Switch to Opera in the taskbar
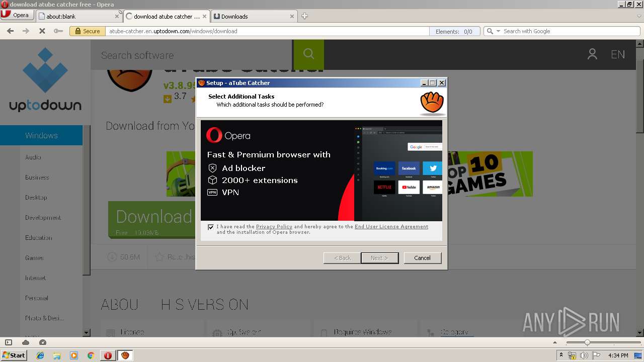The image size is (644, 362). click(108, 355)
